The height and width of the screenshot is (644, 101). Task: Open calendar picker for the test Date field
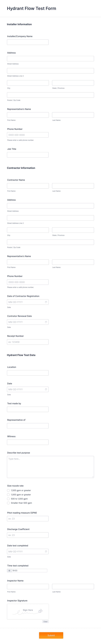[46, 389]
